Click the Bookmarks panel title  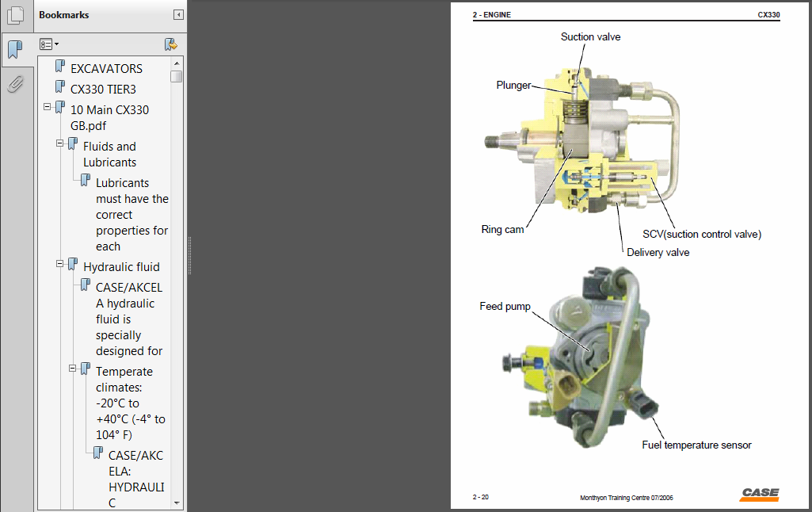tap(63, 15)
